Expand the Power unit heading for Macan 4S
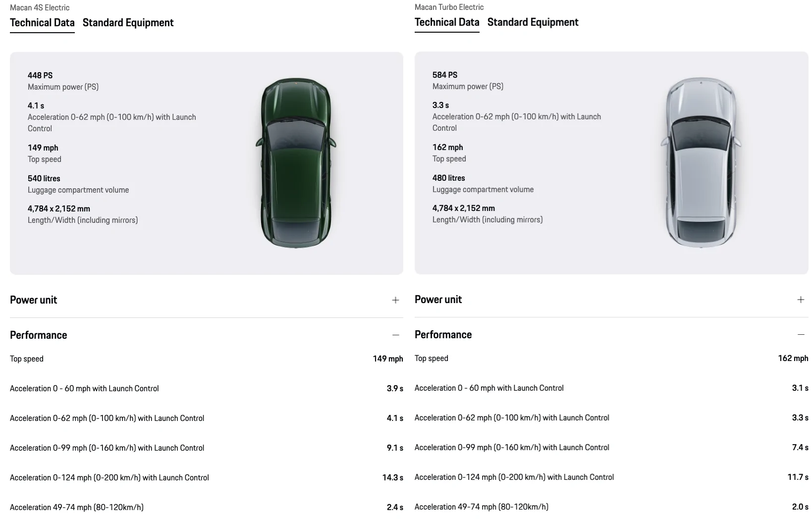 click(34, 300)
